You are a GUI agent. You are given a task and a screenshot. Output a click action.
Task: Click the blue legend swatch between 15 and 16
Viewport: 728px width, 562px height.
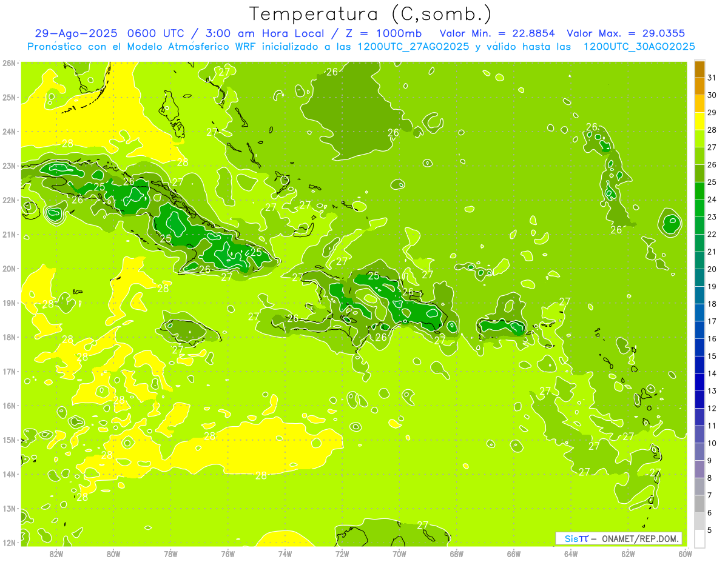[699, 347]
